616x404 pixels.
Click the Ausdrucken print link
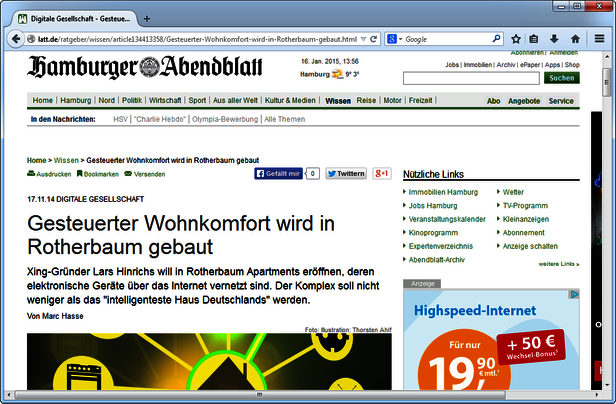click(x=49, y=174)
